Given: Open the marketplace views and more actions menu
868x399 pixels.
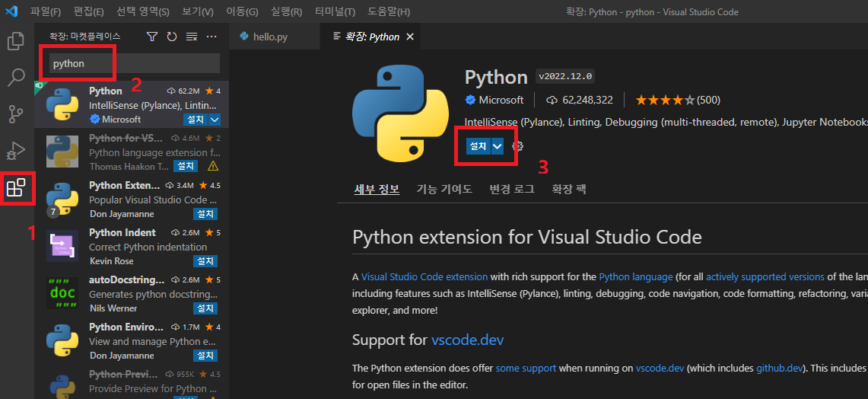Looking at the screenshot, I should pyautogui.click(x=211, y=37).
